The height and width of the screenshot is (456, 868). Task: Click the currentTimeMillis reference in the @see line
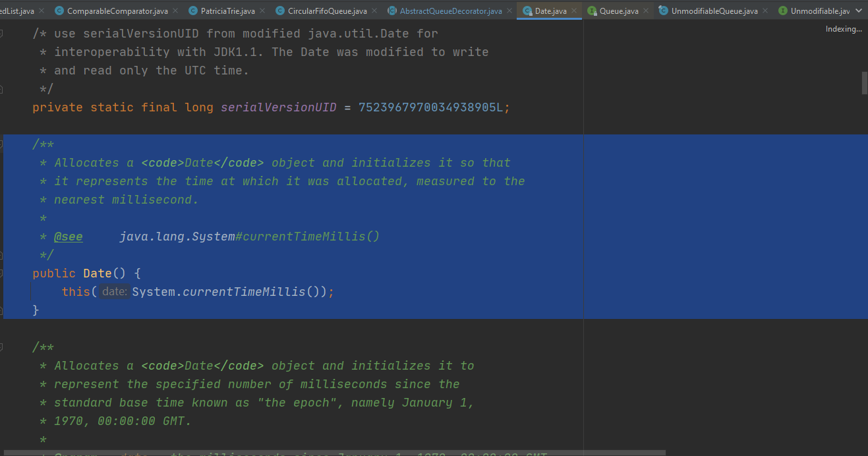[x=306, y=236]
